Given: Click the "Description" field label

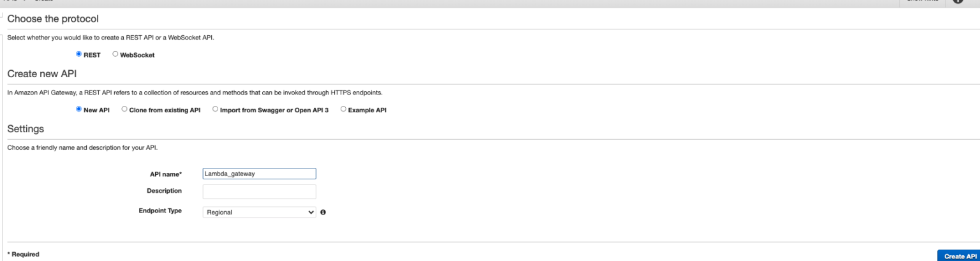Looking at the screenshot, I should (164, 191).
